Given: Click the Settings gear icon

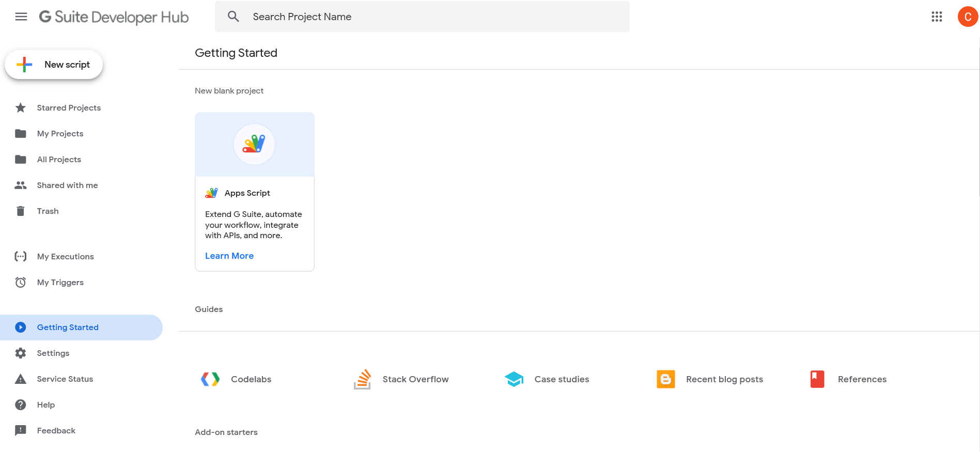Looking at the screenshot, I should click(x=21, y=353).
